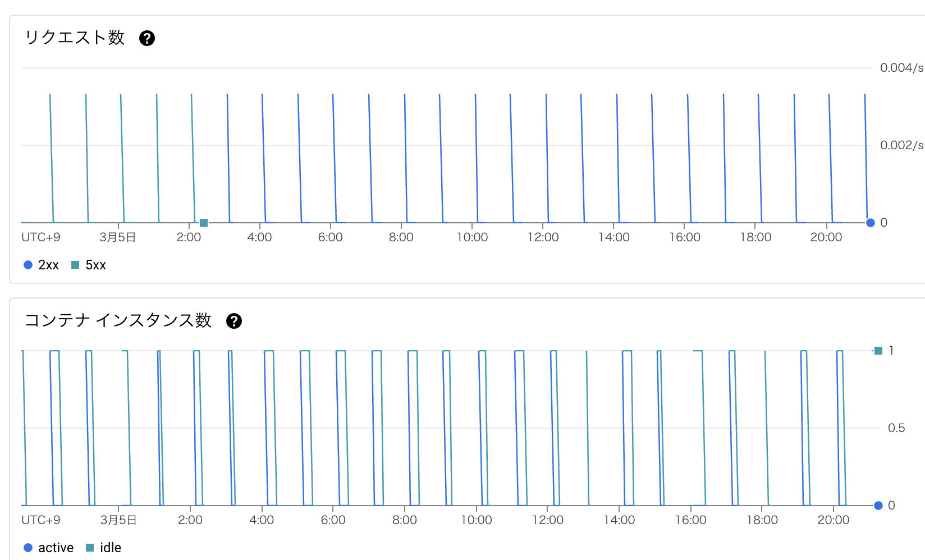925x560 pixels.
Task: Click 12:00 tick label on request chart
Action: point(543,237)
